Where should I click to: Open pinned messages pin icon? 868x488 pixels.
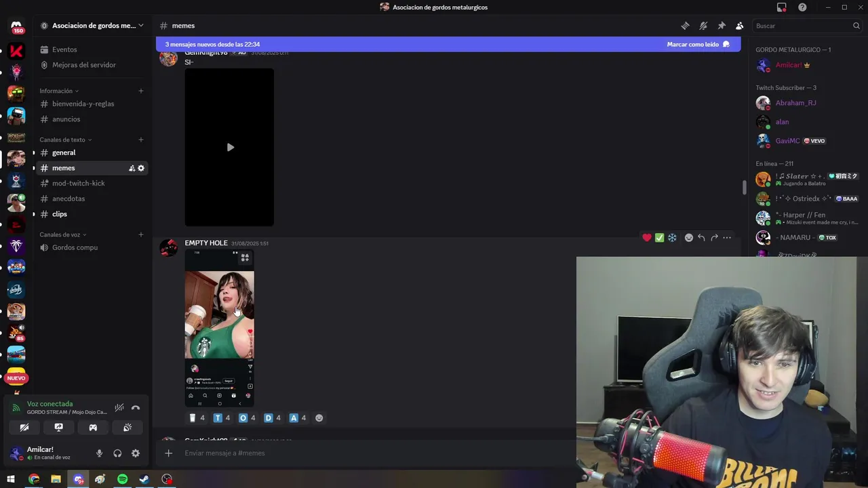click(x=722, y=26)
